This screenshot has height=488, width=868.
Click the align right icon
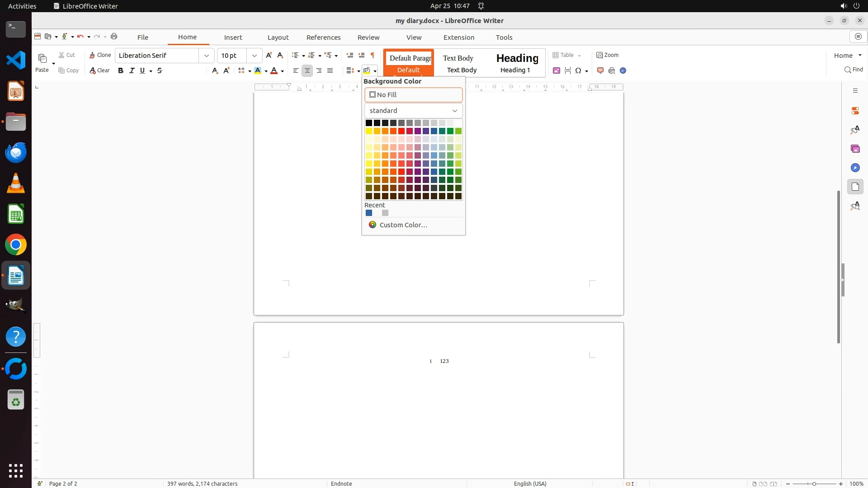pyautogui.click(x=319, y=70)
